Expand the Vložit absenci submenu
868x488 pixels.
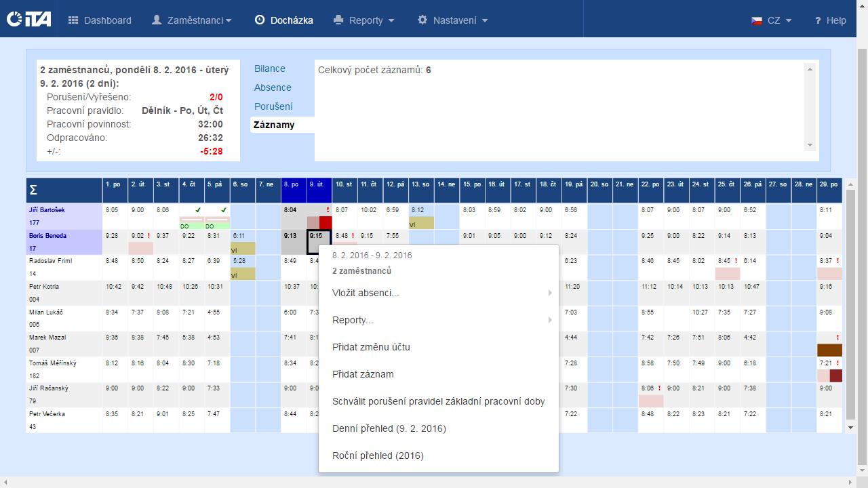point(550,293)
